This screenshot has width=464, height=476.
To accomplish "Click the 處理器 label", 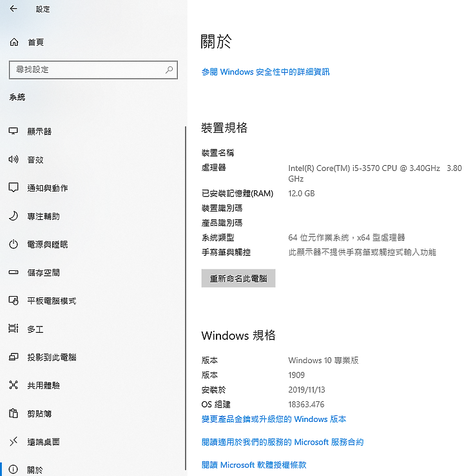I will (x=214, y=168).
